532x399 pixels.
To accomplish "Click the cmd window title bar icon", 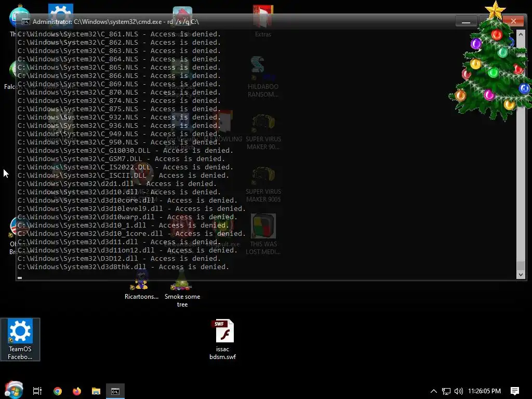I will (x=26, y=22).
